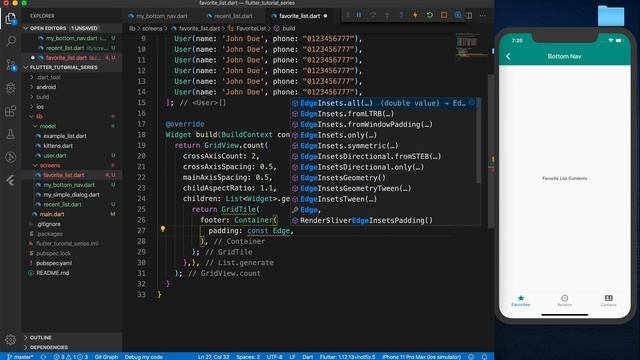Expand the android folder

pos(46,87)
